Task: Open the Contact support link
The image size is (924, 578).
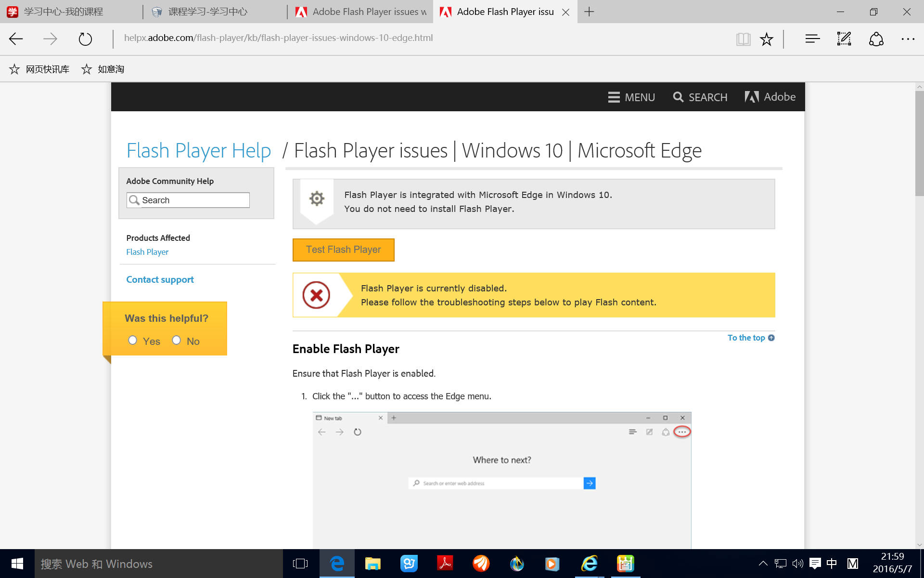Action: 160,279
